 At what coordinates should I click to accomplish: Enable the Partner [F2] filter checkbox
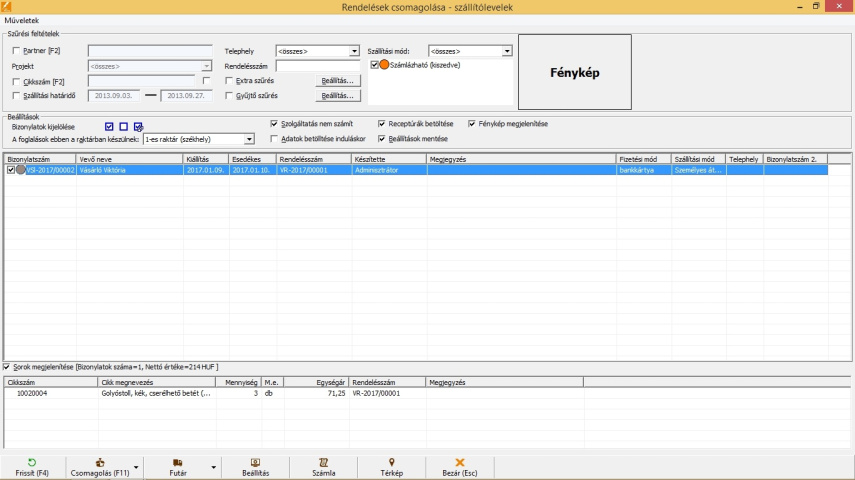pos(16,50)
